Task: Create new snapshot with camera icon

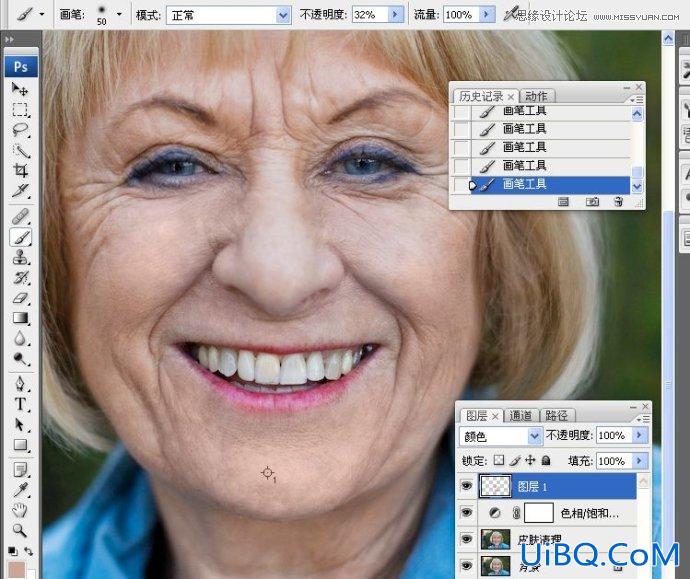Action: pos(592,202)
